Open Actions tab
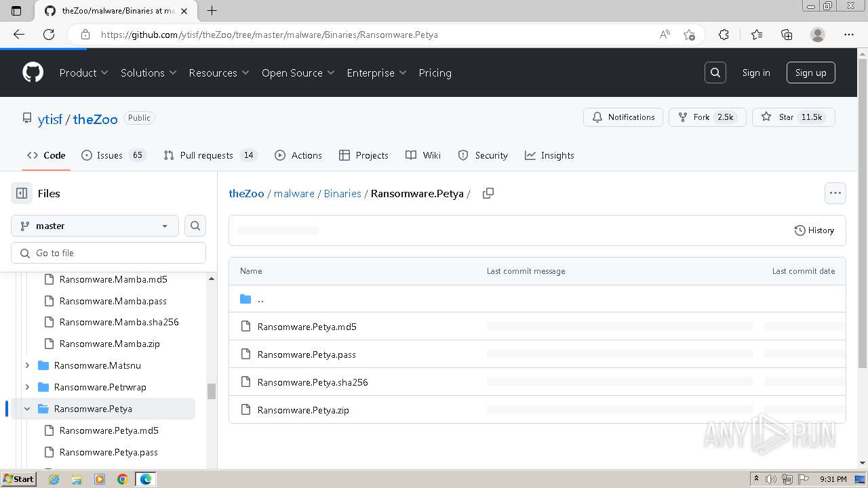868x488 pixels. click(x=298, y=155)
